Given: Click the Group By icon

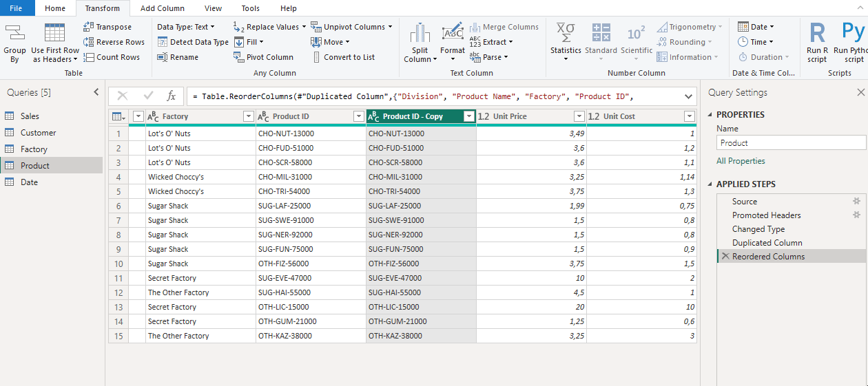Looking at the screenshot, I should point(14,34).
